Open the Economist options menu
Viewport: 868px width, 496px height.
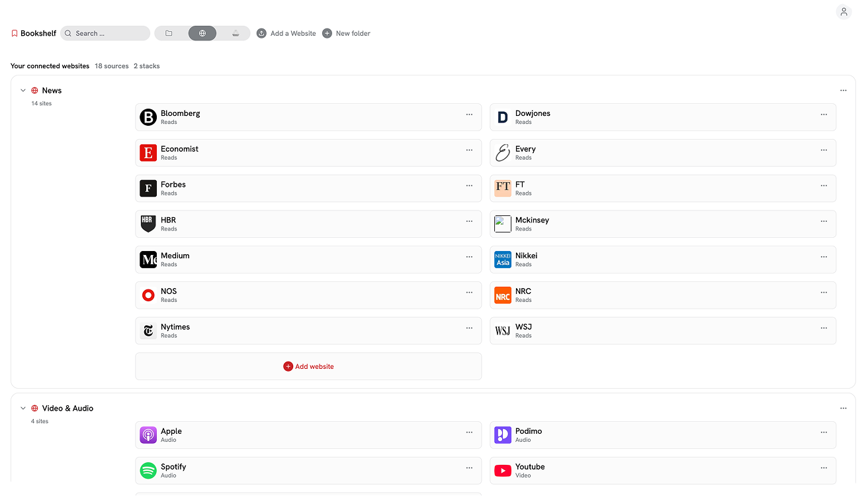tap(469, 150)
